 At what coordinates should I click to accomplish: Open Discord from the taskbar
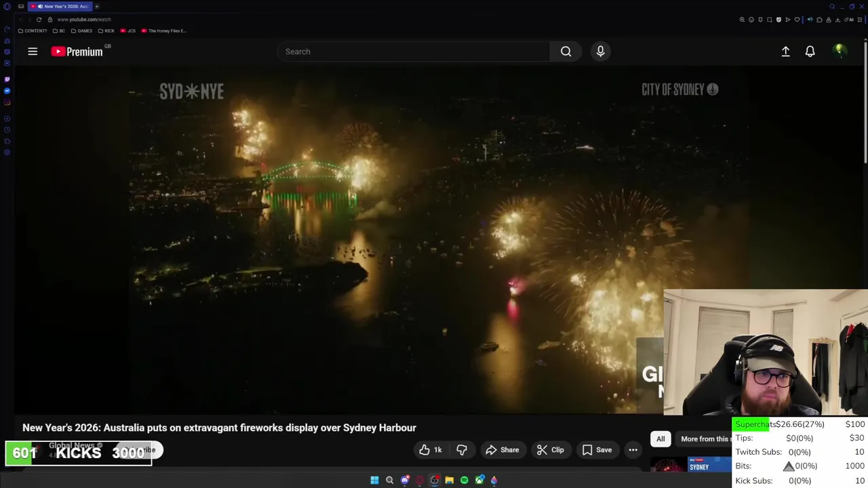pos(405,480)
